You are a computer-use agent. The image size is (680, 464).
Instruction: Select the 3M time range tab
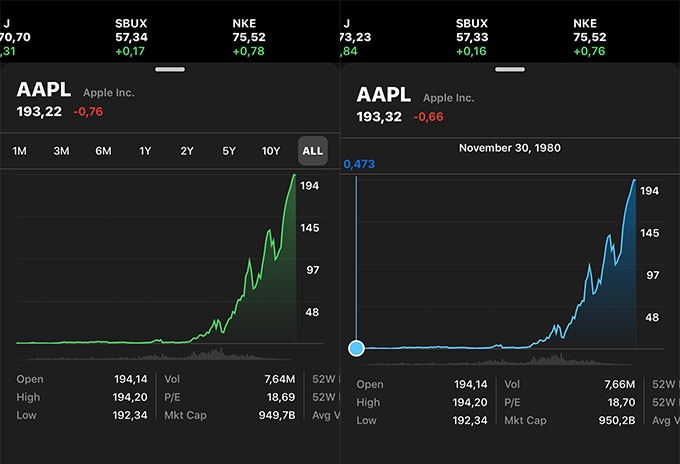pos(61,151)
